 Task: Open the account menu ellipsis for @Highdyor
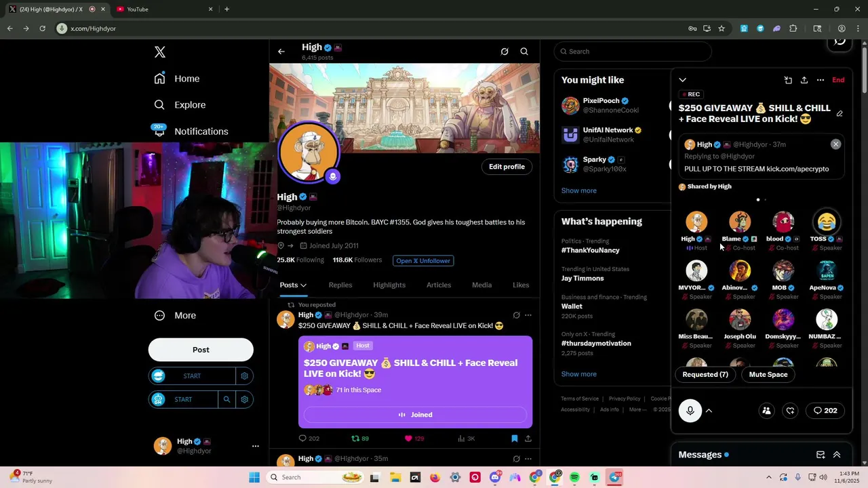256,446
